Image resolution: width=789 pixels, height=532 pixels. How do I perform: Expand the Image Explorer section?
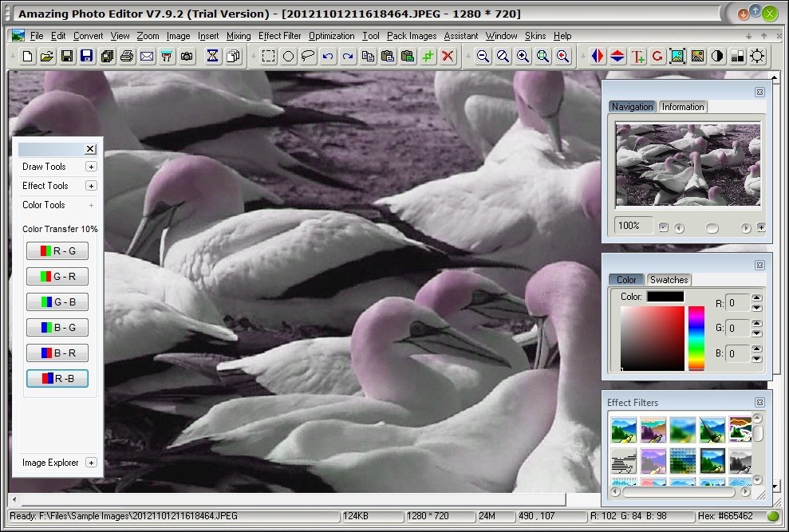[90, 463]
